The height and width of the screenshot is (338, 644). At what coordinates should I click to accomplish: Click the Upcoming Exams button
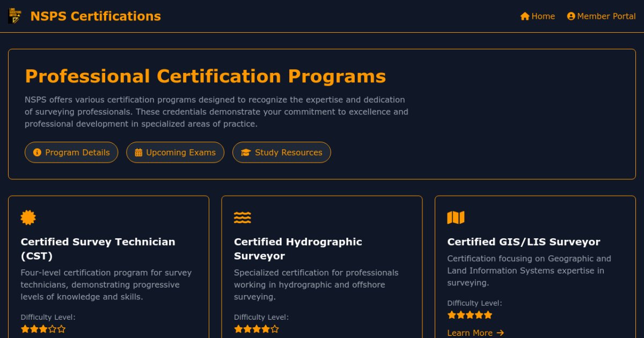175,152
